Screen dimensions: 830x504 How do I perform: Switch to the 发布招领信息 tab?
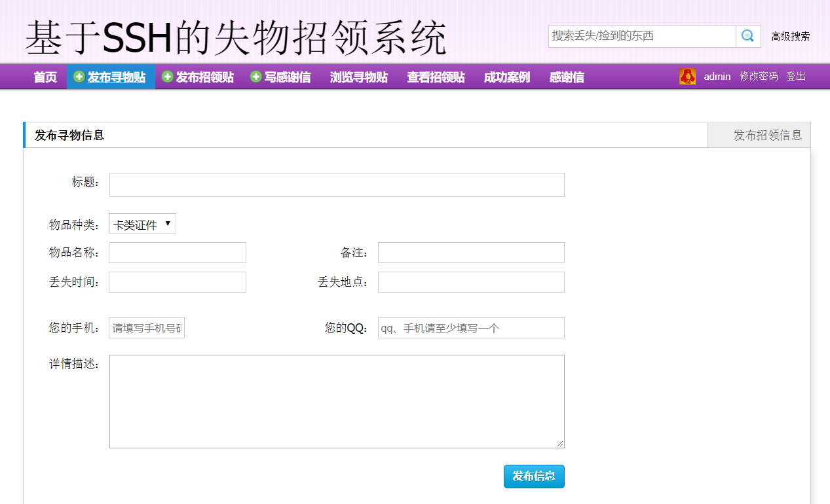[x=759, y=135]
